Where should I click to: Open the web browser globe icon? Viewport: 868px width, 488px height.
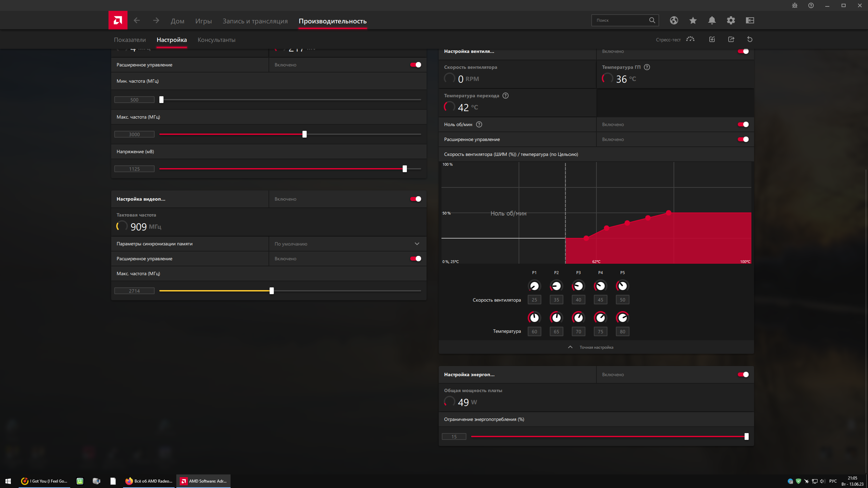tap(674, 20)
